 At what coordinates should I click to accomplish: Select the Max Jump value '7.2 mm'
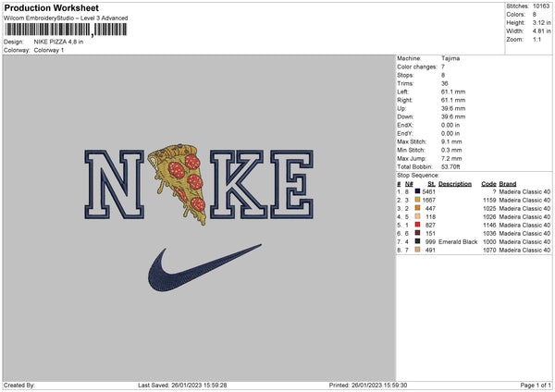click(451, 158)
